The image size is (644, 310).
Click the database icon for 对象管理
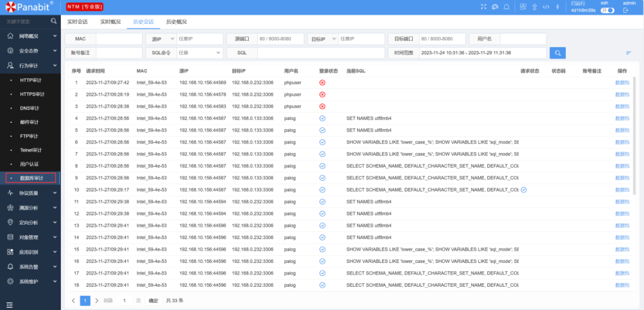[10, 237]
